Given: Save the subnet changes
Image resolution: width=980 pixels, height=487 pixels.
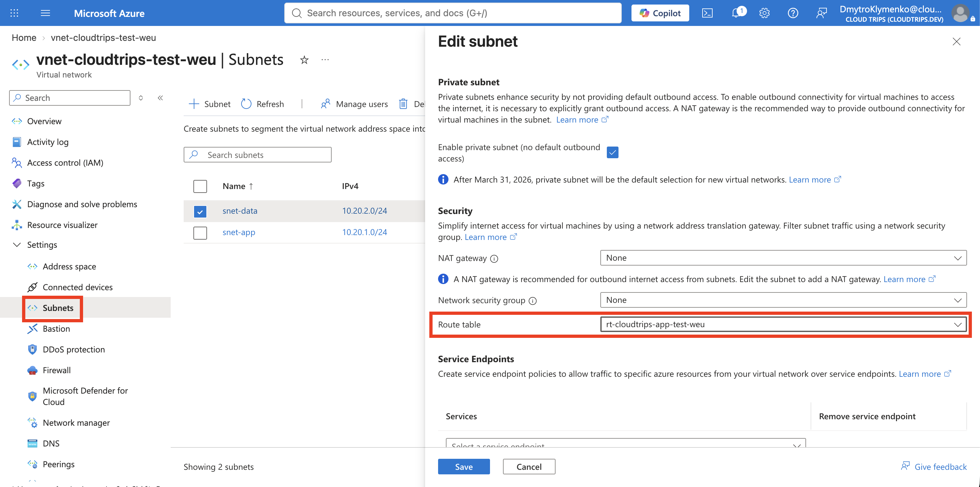Looking at the screenshot, I should coord(464,467).
